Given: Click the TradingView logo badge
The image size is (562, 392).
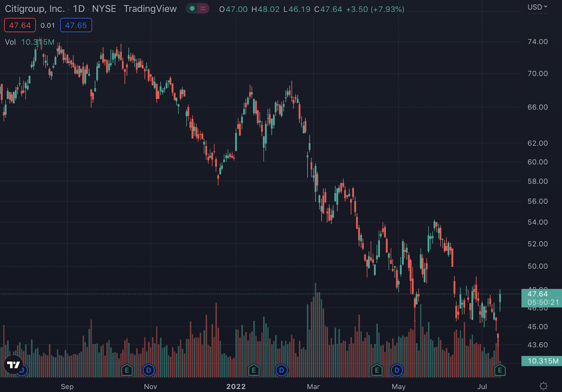Looking at the screenshot, I should click(x=14, y=365).
